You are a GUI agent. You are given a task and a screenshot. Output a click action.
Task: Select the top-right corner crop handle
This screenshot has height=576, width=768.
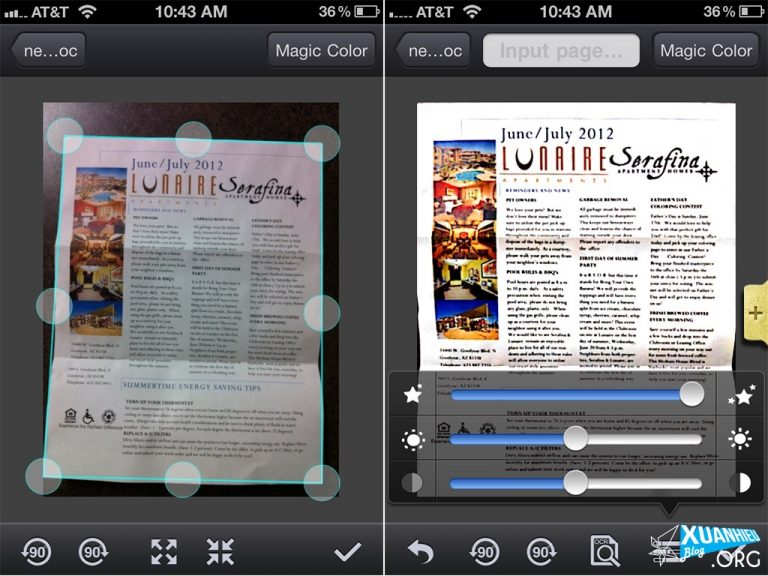click(322, 143)
